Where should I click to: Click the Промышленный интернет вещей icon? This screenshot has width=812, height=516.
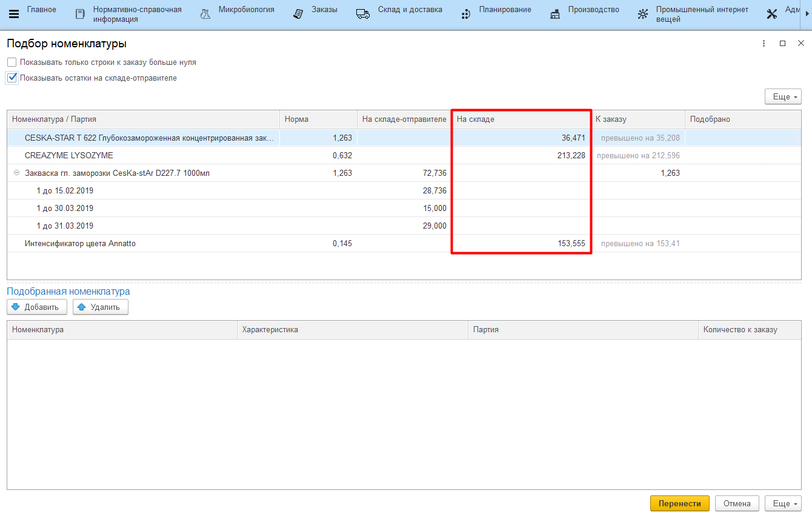(643, 14)
